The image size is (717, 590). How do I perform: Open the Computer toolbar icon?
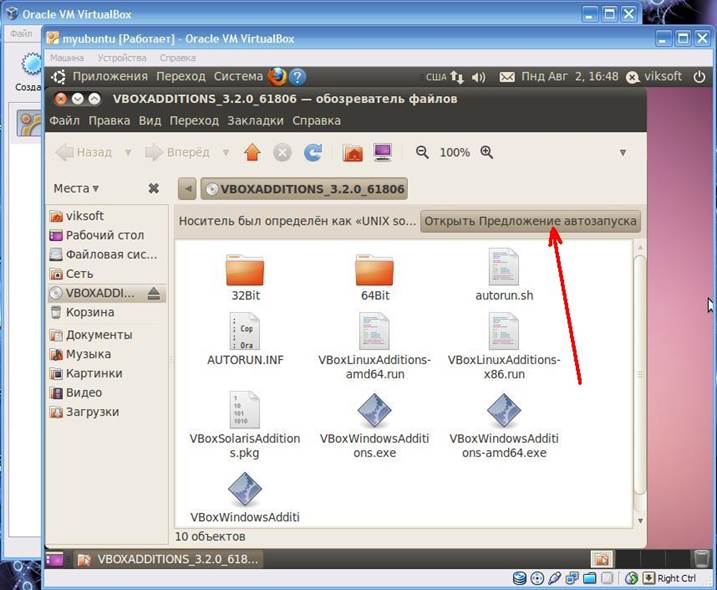point(382,152)
